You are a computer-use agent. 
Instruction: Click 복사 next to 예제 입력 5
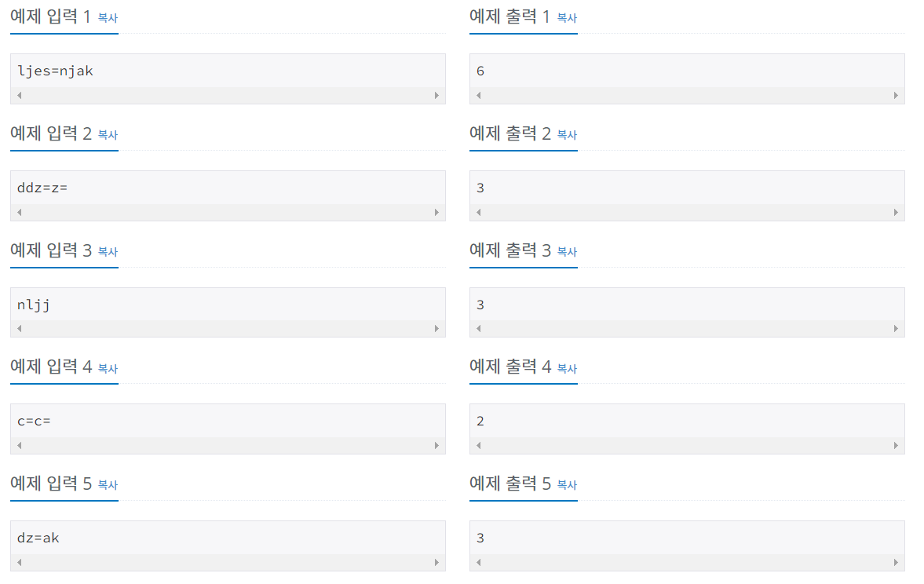coord(107,485)
